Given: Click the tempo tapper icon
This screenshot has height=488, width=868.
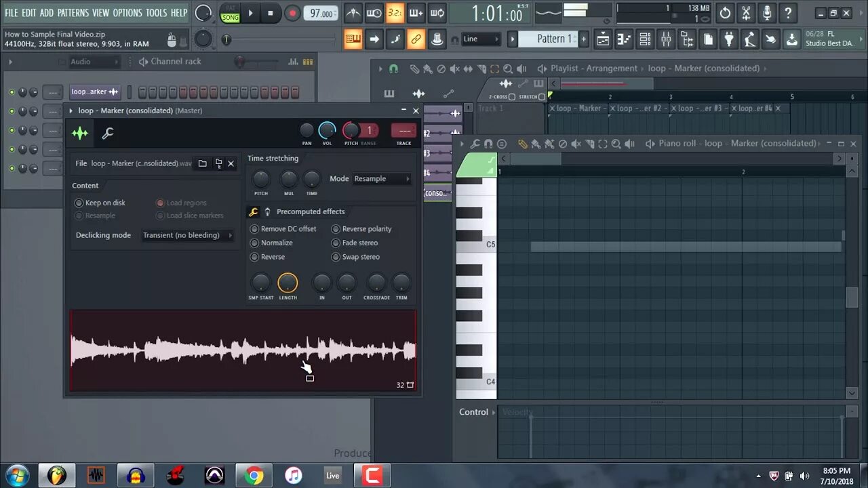Looking at the screenshot, I should (x=750, y=39).
